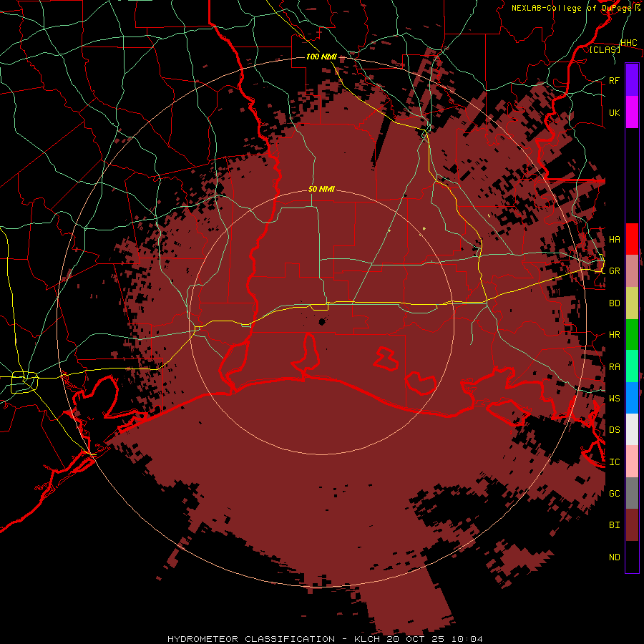Click the gray GC legend color swatch
This screenshot has width=644, height=644.
coord(632,494)
